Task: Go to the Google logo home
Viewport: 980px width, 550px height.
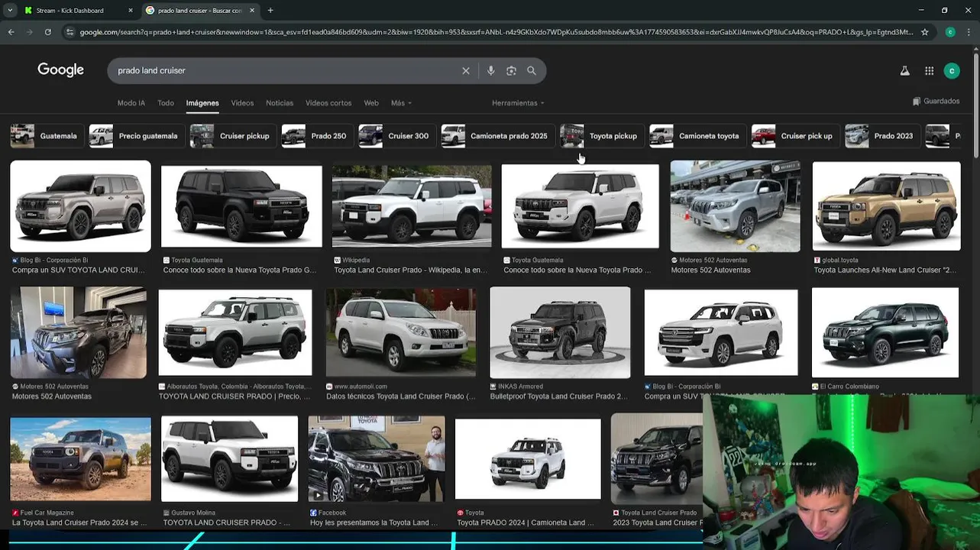Action: (60, 70)
